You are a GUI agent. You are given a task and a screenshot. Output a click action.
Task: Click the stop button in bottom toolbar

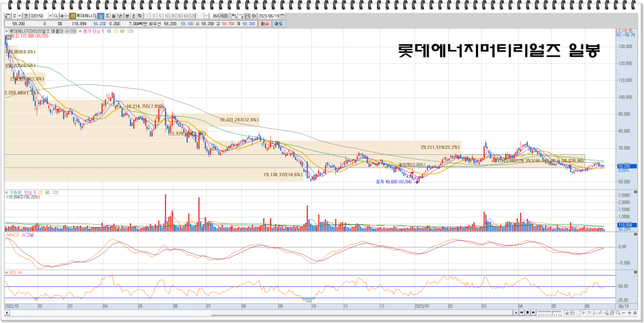527,313
